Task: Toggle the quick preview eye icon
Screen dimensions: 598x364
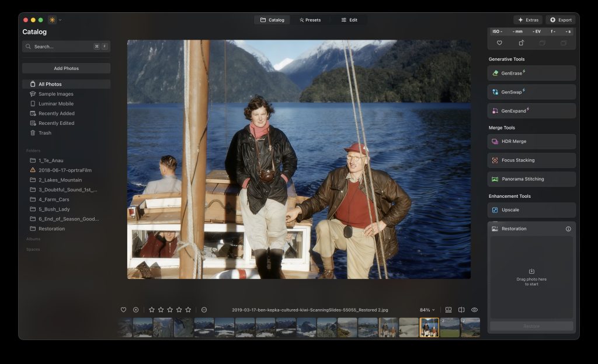Action: tap(474, 309)
